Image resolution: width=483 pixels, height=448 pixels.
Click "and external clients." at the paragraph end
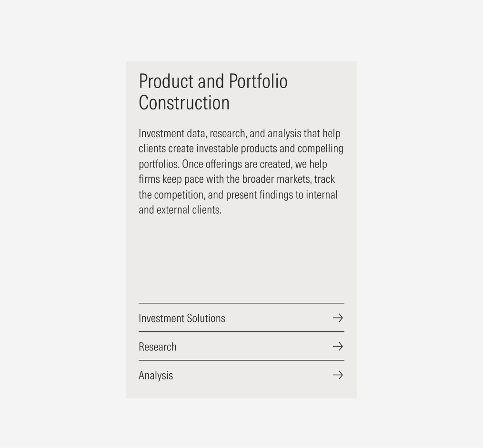tap(180, 210)
